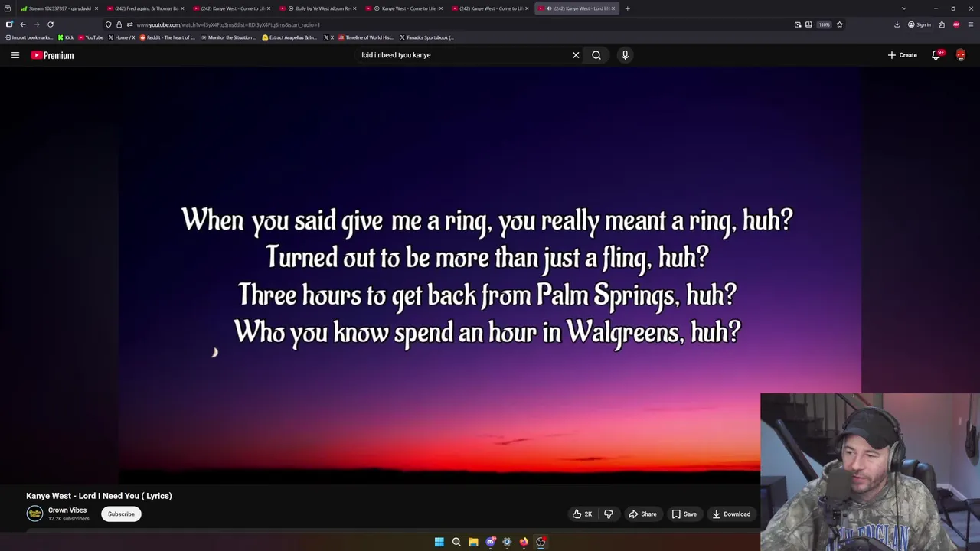Open Monitor the Situation bookmark

click(x=229, y=37)
